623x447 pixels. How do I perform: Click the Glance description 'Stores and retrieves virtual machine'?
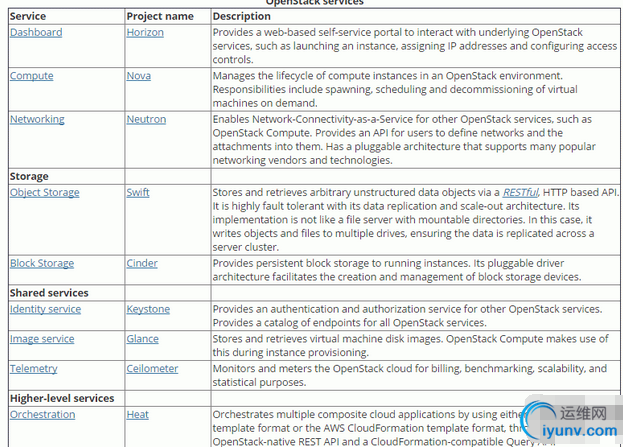click(410, 346)
